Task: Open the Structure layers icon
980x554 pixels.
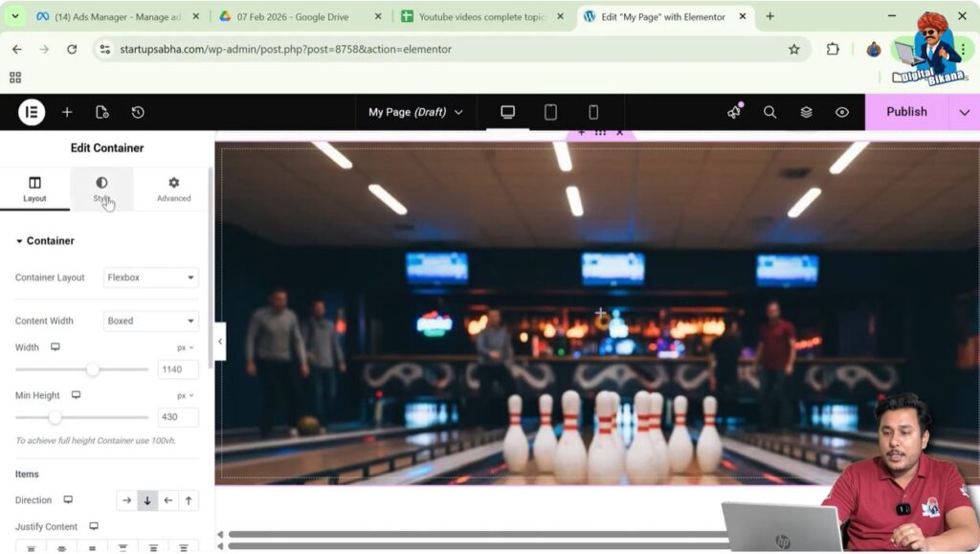Action: (806, 112)
